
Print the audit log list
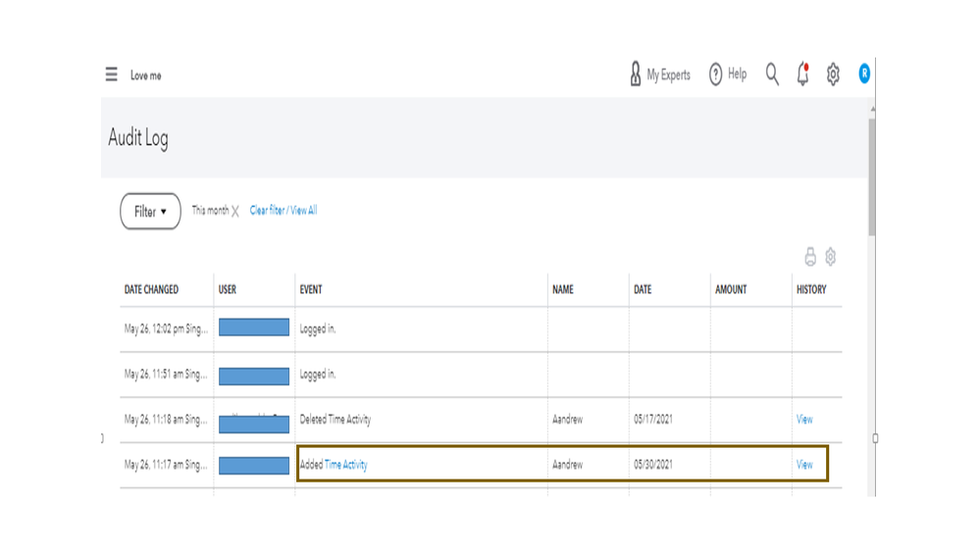point(810,257)
